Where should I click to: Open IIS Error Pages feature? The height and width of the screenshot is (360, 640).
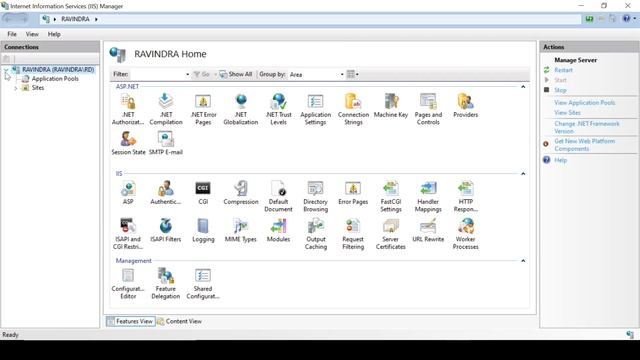[x=353, y=193]
